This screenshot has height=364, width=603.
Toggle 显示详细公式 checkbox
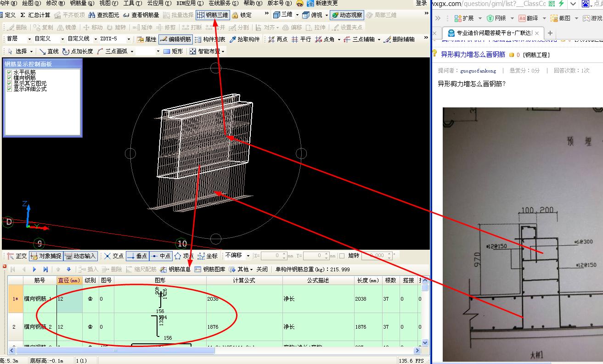[9, 89]
